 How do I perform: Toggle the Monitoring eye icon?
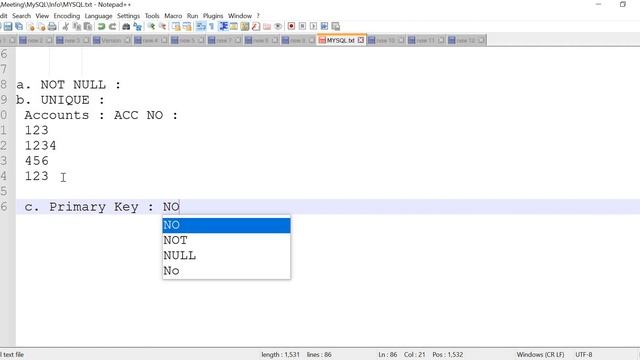[x=278, y=27]
